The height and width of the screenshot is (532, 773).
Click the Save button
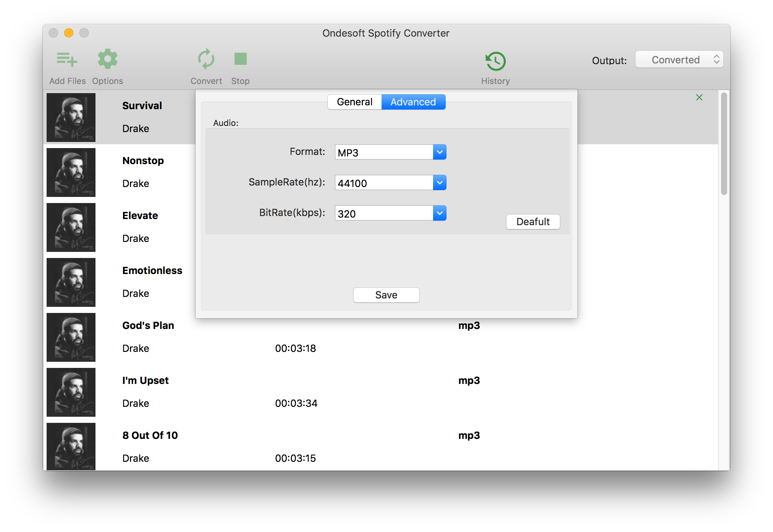coord(386,295)
